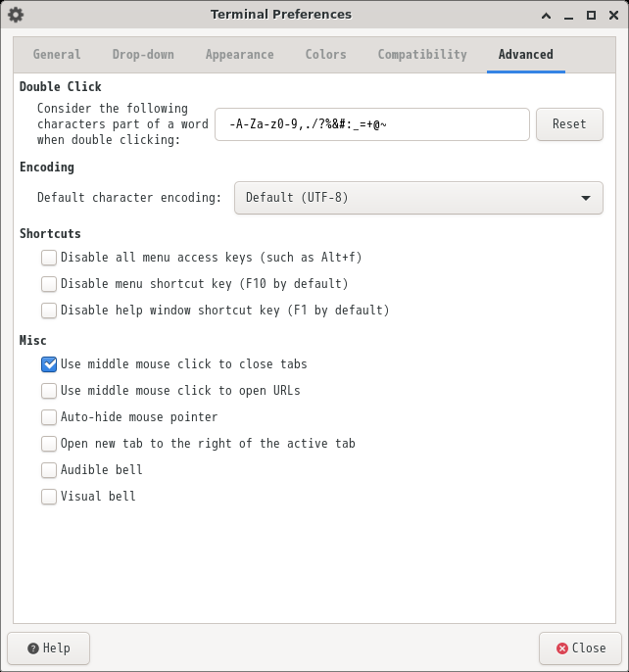Enable Audible bell option
Viewport: 629px width, 672px height.
49,470
